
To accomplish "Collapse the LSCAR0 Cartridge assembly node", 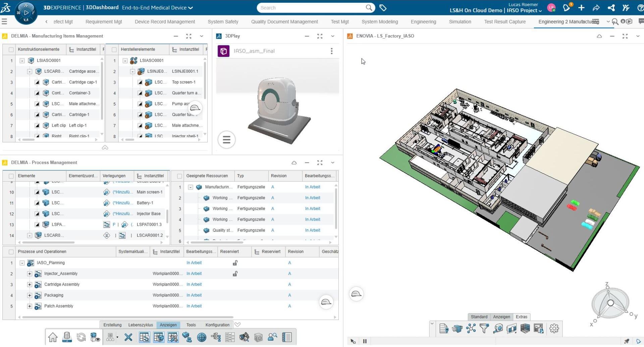I will coord(30,71).
